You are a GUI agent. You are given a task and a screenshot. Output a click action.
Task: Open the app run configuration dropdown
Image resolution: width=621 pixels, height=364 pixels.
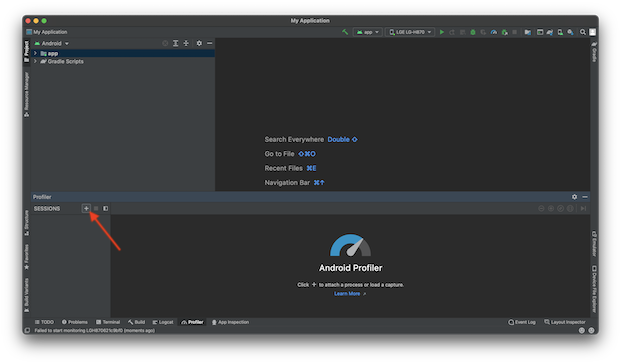coord(368,32)
